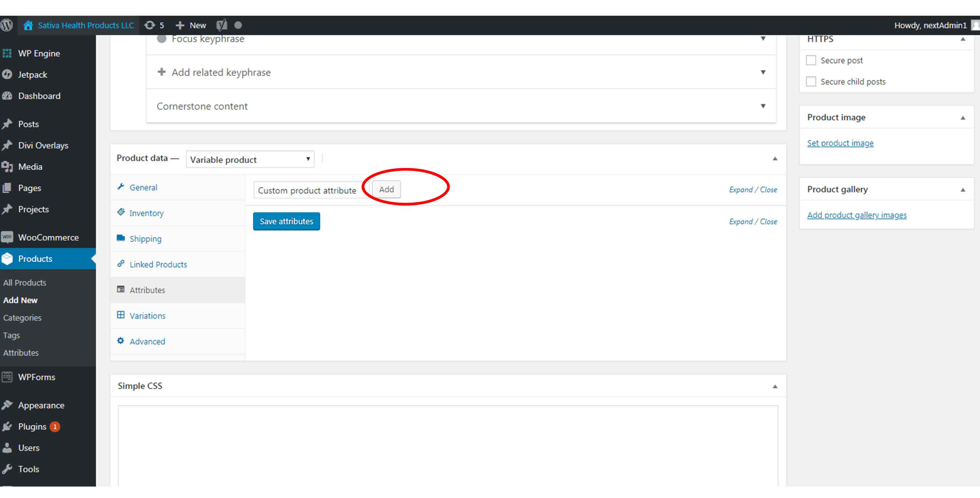Screen dimensions: 980x498
Task: Click the Projects pin icon
Action: (7, 209)
